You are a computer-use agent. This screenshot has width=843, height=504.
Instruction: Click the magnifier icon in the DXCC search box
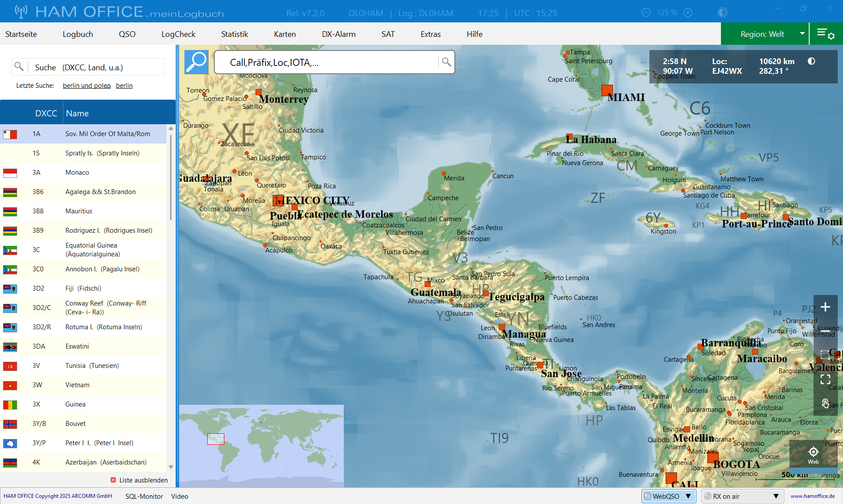tap(19, 67)
